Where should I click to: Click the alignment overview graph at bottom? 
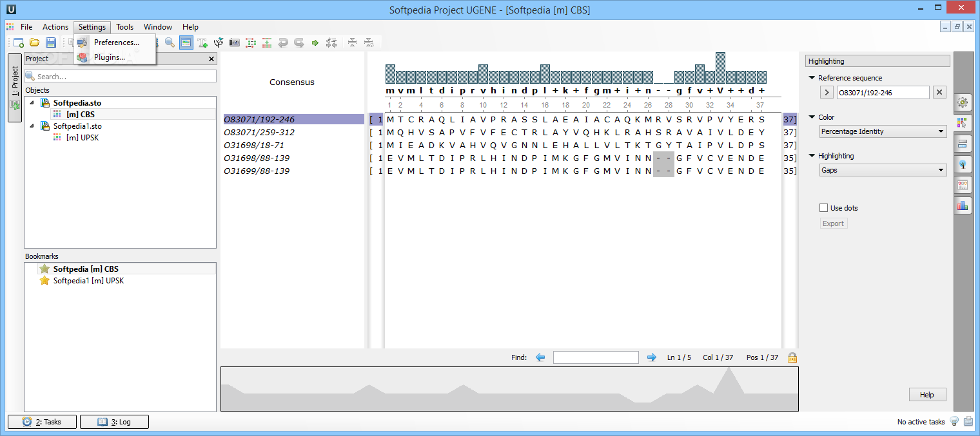[509, 388]
